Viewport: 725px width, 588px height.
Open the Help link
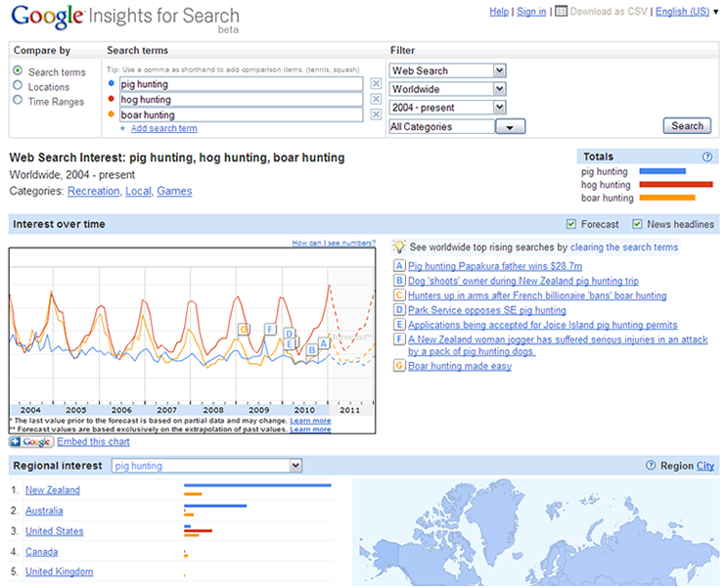pos(499,11)
